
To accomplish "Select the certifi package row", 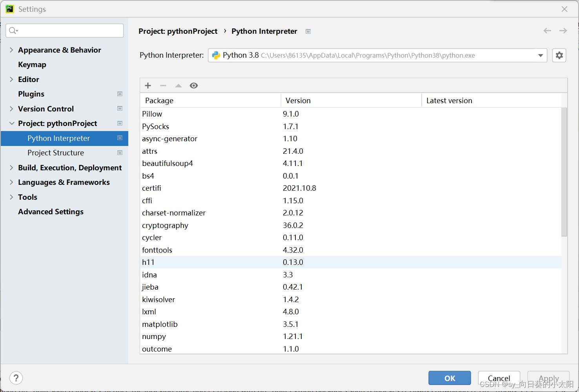I will click(x=351, y=188).
